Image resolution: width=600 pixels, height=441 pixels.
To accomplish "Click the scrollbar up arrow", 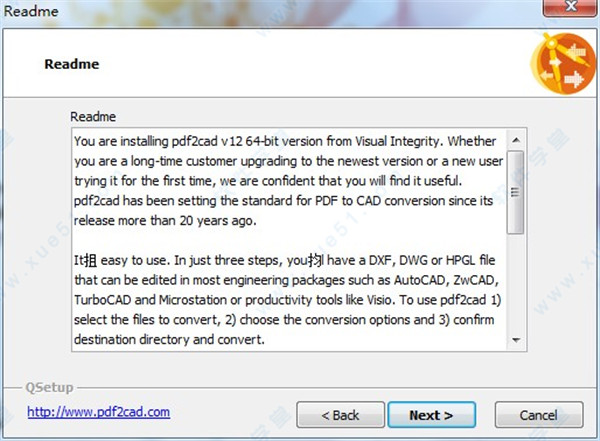I will [x=516, y=140].
